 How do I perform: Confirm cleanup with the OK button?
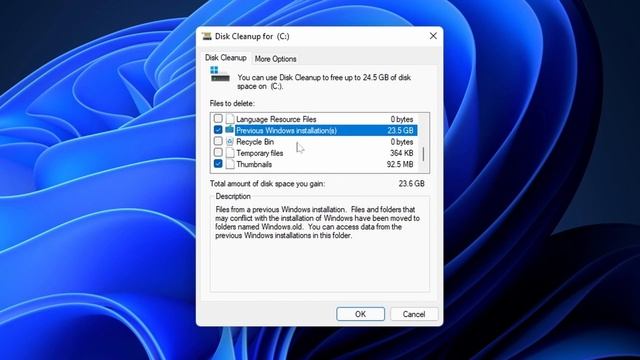(360, 314)
